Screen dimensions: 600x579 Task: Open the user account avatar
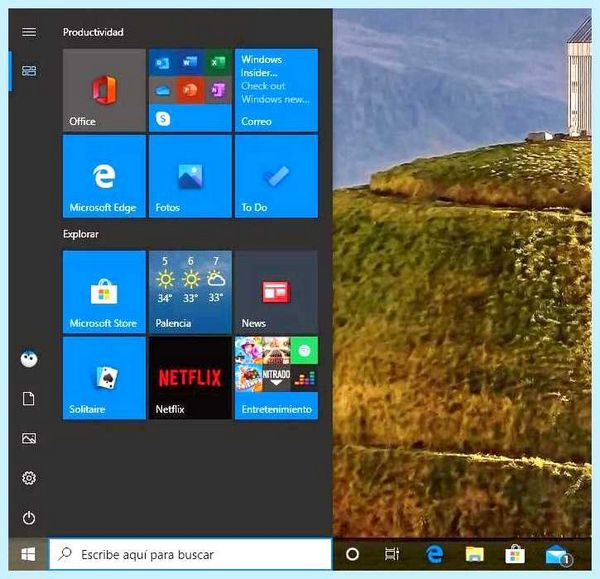(29, 359)
